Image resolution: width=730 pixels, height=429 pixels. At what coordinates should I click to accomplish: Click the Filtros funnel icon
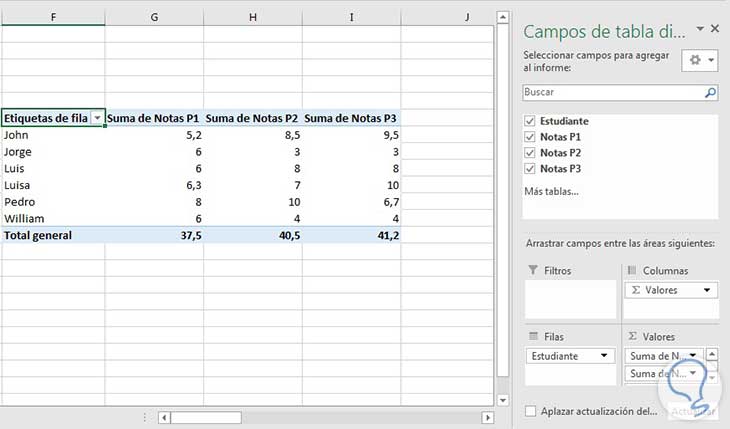point(530,271)
